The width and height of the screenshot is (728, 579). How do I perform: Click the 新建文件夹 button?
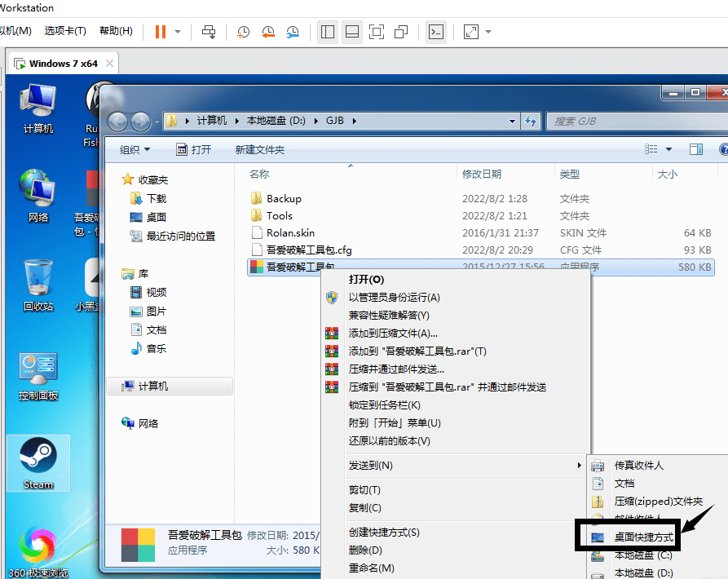[259, 149]
